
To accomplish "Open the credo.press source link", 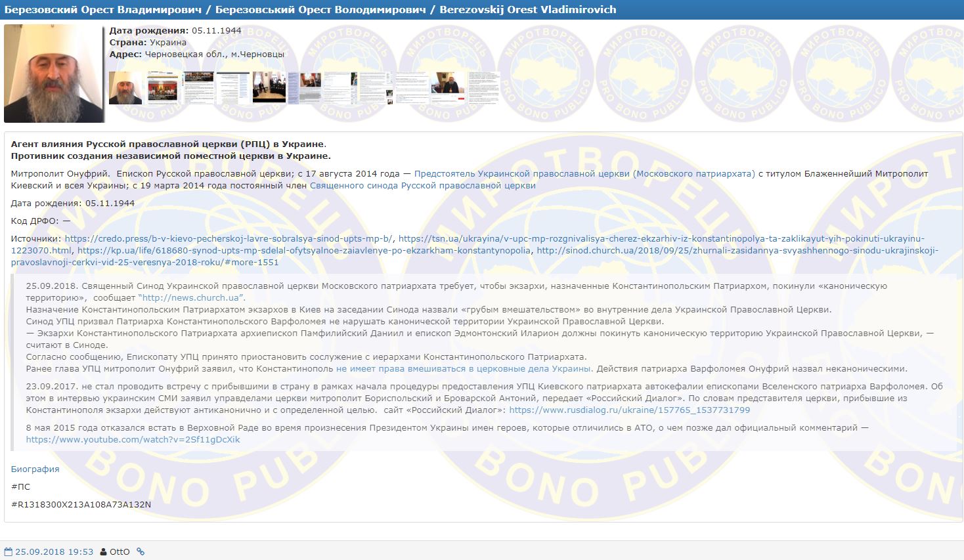I will tap(229, 239).
